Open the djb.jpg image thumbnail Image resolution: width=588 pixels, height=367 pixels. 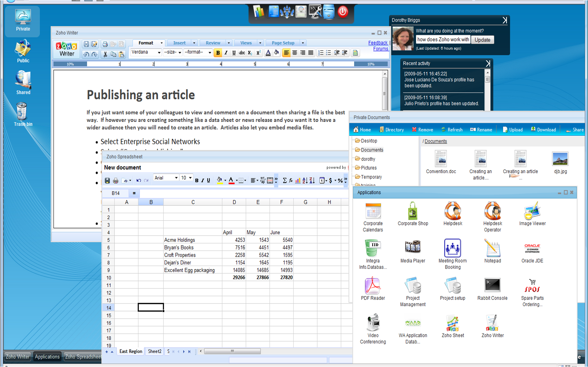tap(560, 163)
